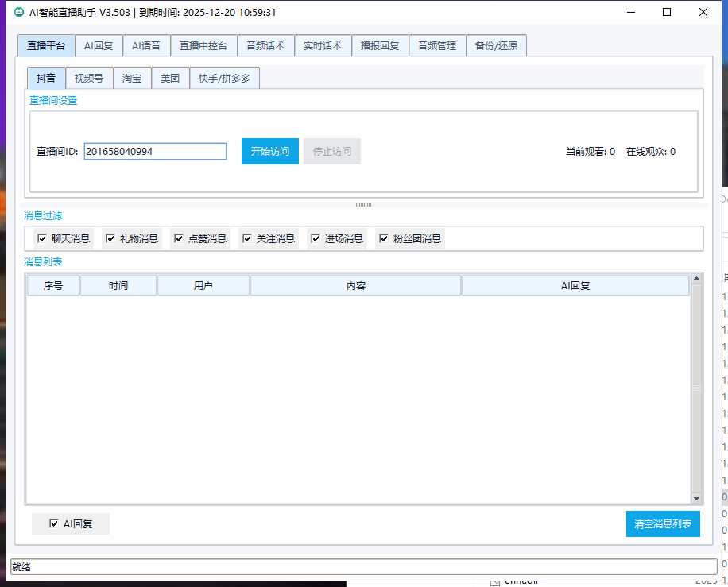Click the scrollbar down arrow in message list
This screenshot has width=728, height=587.
click(696, 498)
